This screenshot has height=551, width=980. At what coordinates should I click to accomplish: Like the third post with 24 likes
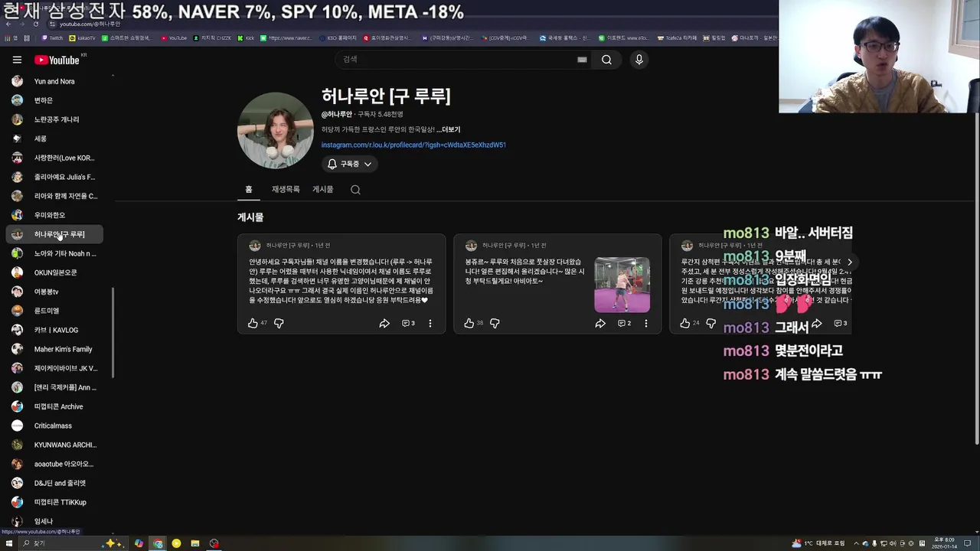coord(684,324)
